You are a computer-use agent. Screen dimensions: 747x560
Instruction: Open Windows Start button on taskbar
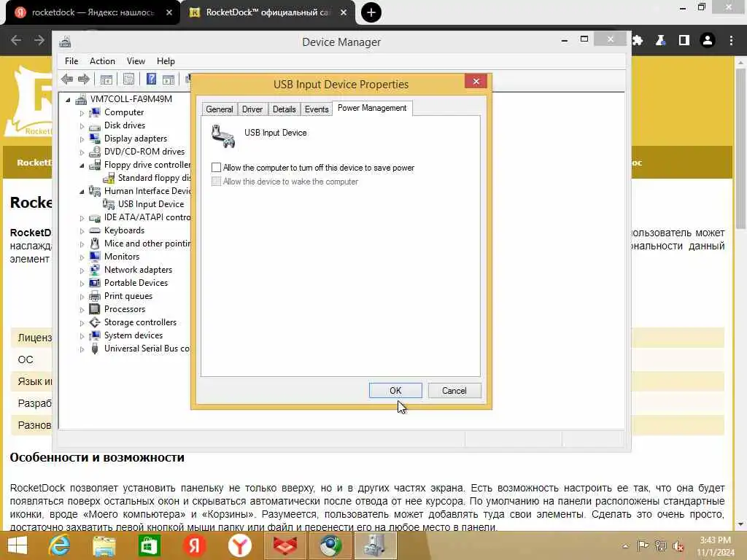(18, 545)
